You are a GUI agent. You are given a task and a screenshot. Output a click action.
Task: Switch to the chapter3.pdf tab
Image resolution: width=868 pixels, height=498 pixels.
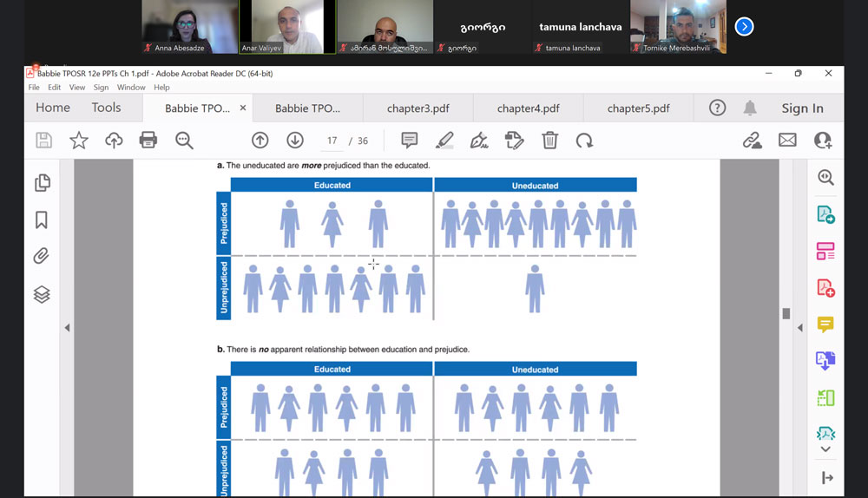pyautogui.click(x=418, y=108)
